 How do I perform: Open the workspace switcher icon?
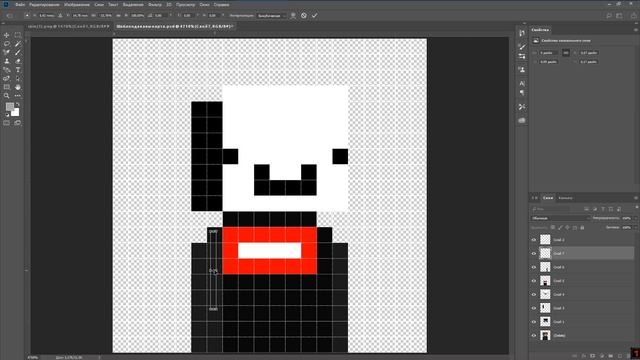pyautogui.click(x=620, y=16)
